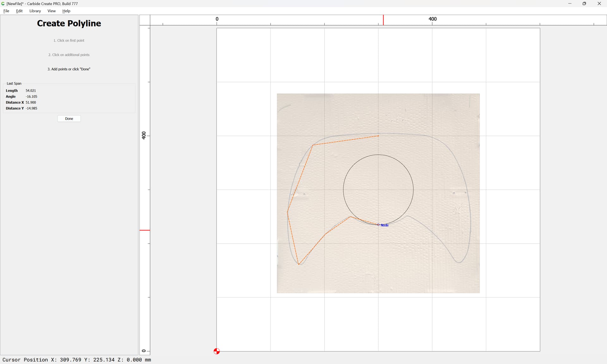Image resolution: width=607 pixels, height=364 pixels.
Task: Click the red-white origin marker
Action: pyautogui.click(x=217, y=351)
